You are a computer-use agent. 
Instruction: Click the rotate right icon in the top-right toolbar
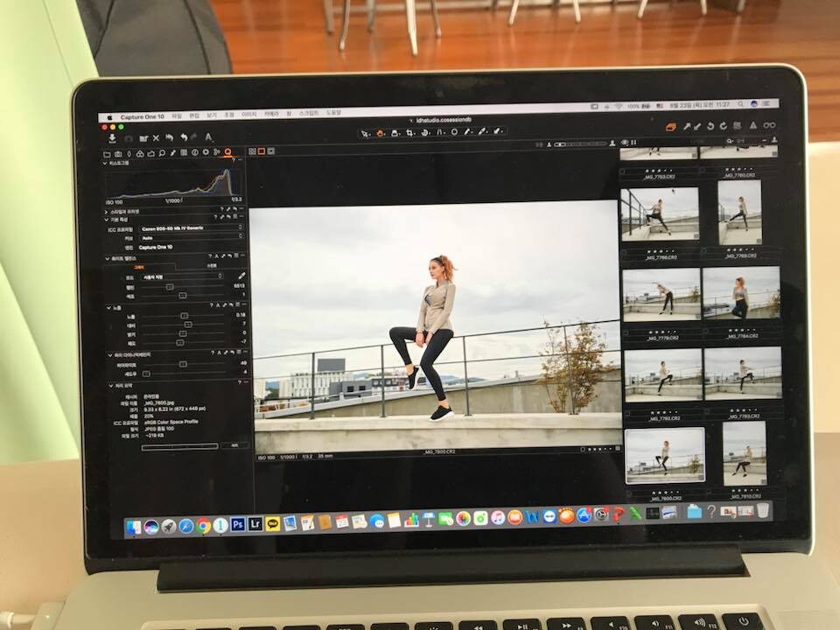724,126
